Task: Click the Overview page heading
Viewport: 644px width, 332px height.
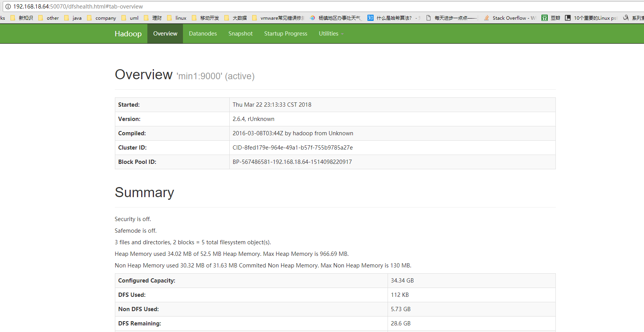Action: tap(143, 75)
